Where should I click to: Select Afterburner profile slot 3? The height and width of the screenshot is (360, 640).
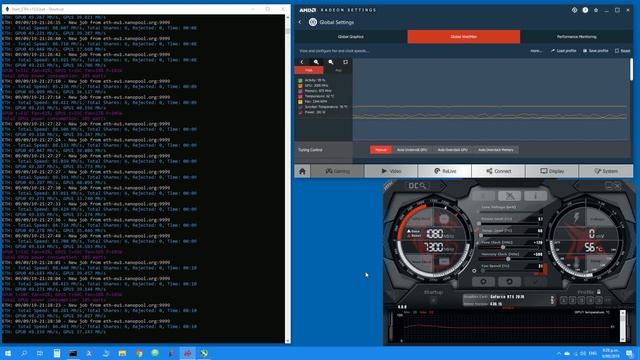tap(581, 300)
